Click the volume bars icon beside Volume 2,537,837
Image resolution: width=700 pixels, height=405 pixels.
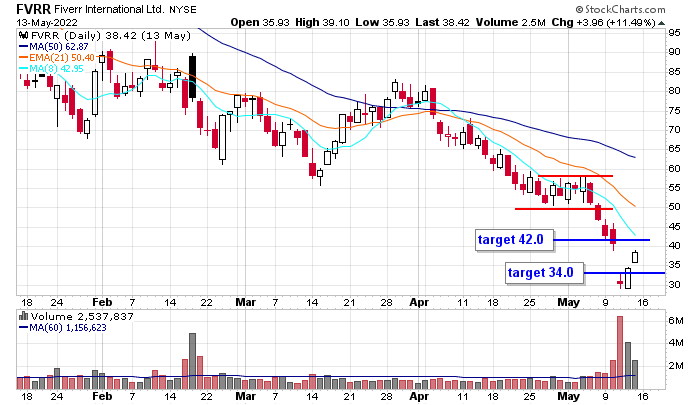point(24,317)
